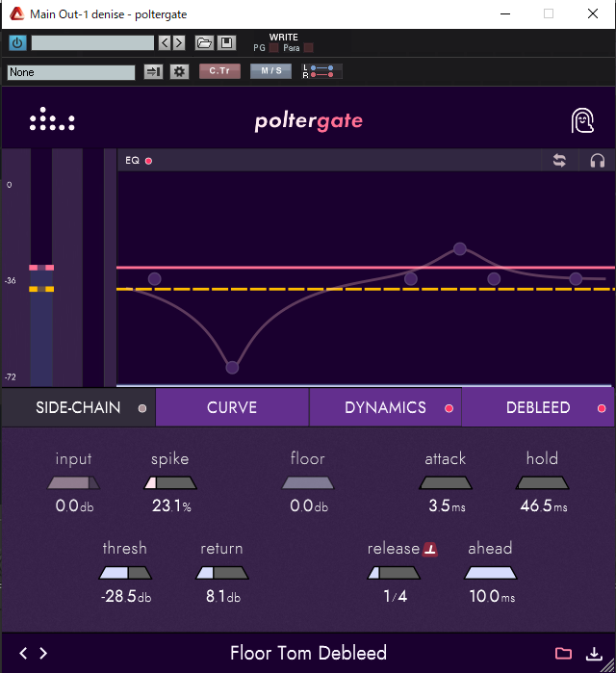Select the deep notch EQ node
The image size is (616, 673).
point(232,368)
